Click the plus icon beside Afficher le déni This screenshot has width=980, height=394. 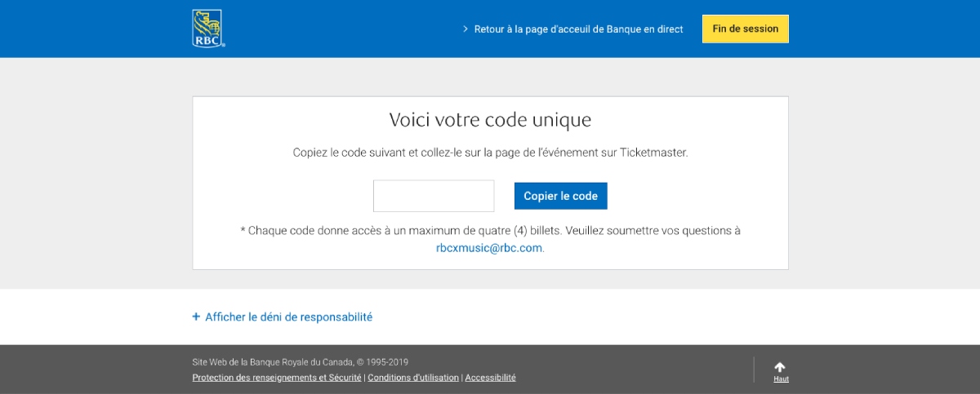(x=196, y=317)
